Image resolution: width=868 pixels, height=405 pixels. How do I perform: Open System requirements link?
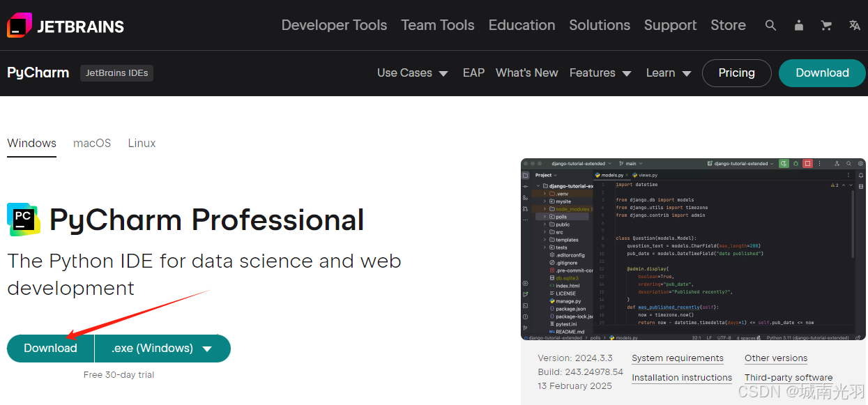[x=678, y=358]
